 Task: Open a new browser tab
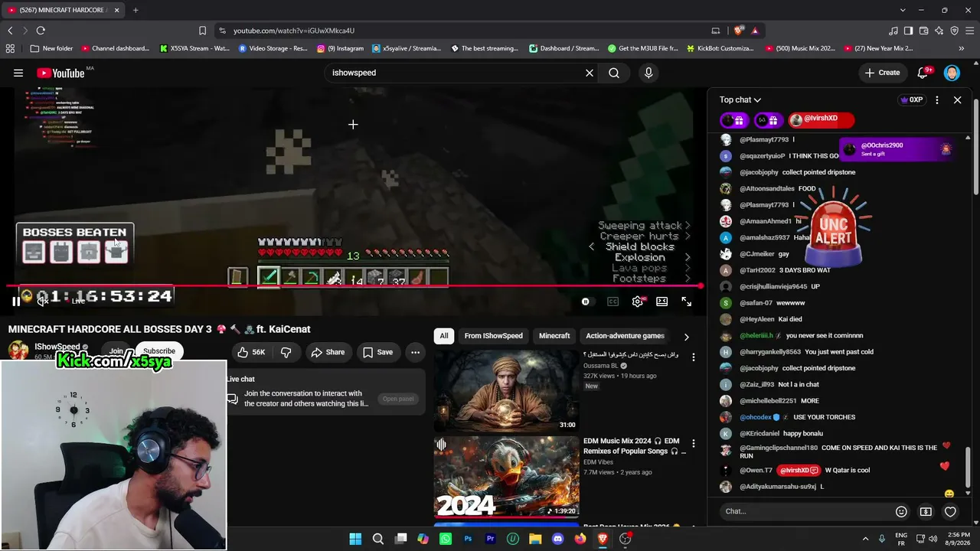coord(136,10)
